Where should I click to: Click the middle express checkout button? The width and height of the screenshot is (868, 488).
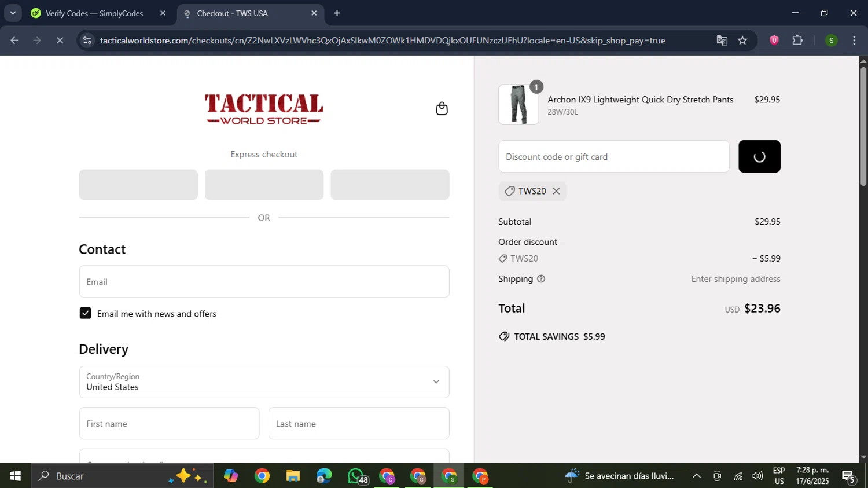264,185
